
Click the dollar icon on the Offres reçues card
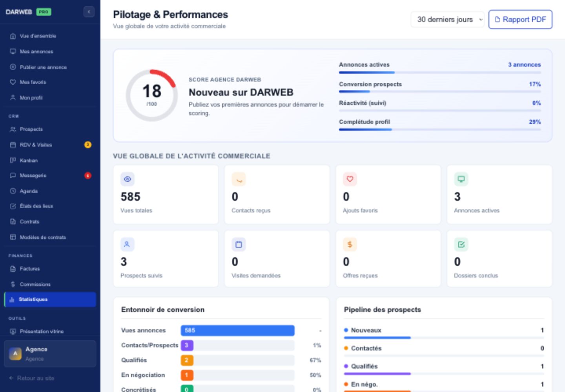[x=350, y=244]
